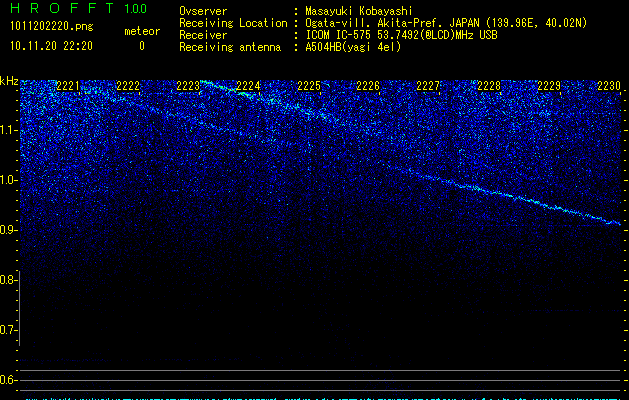Click the Receiving antenna label
This screenshot has width=629, height=400.
(230, 47)
